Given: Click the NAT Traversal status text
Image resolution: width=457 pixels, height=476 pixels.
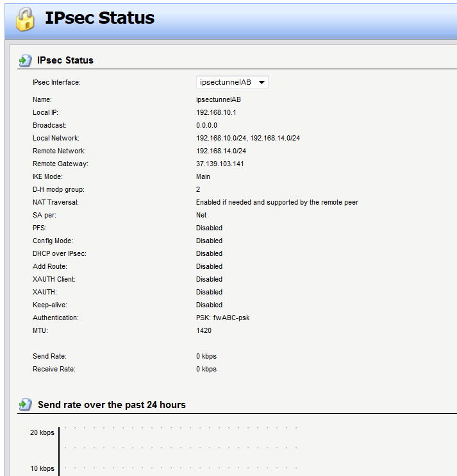Looking at the screenshot, I should coord(277,202).
